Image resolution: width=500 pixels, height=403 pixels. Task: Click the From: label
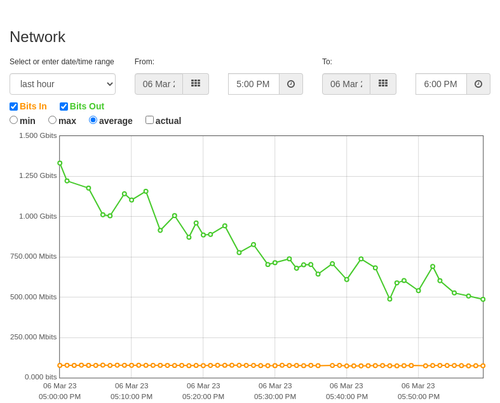pos(144,62)
